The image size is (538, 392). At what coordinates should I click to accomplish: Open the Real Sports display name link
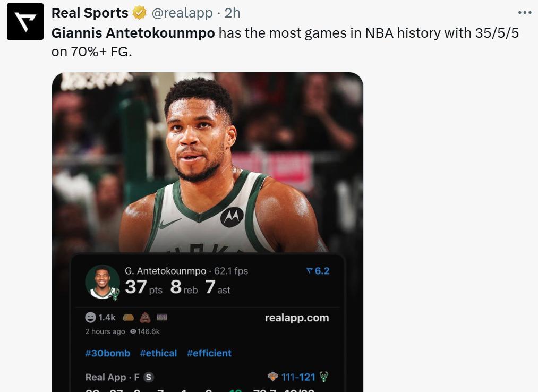click(90, 13)
